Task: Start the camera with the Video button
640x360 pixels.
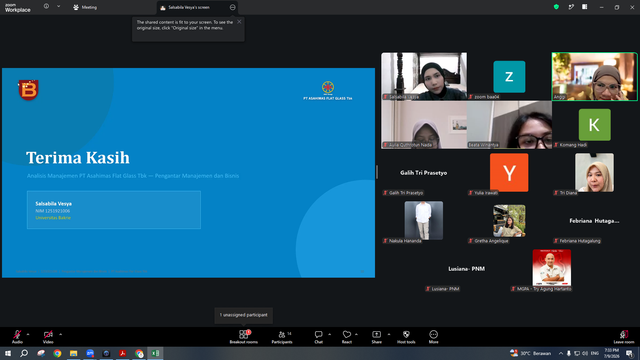Action: [x=48, y=337]
